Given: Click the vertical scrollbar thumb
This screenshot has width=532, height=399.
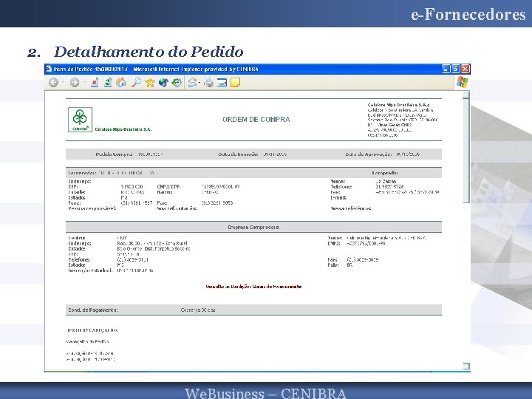Looking at the screenshot, I should tap(466, 150).
